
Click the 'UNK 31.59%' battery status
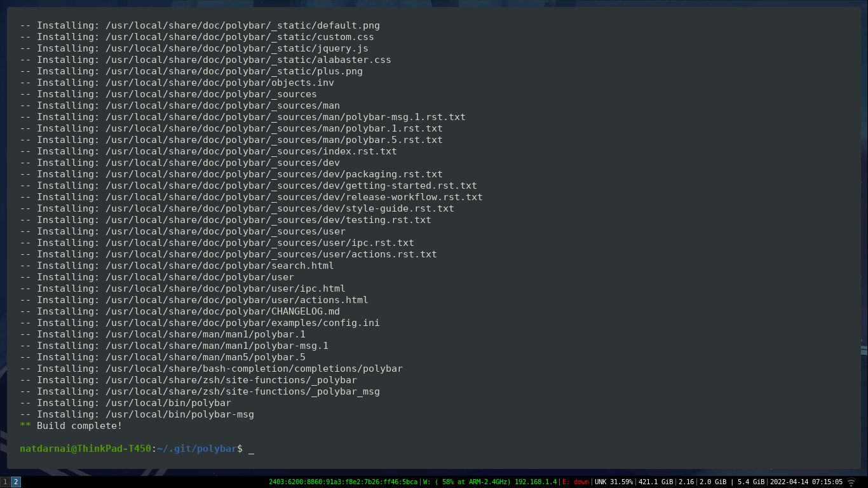click(x=613, y=482)
